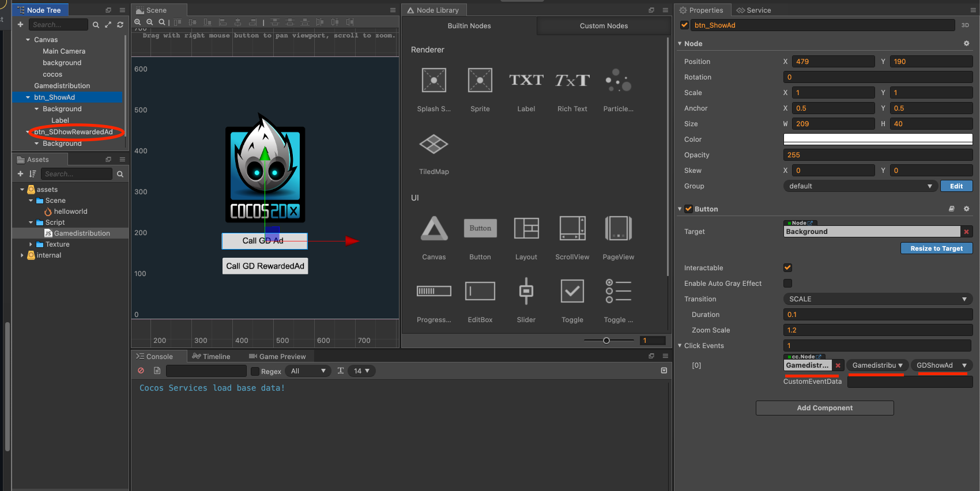The image size is (980, 491).
Task: Click the white Color swatch
Action: pyautogui.click(x=877, y=139)
